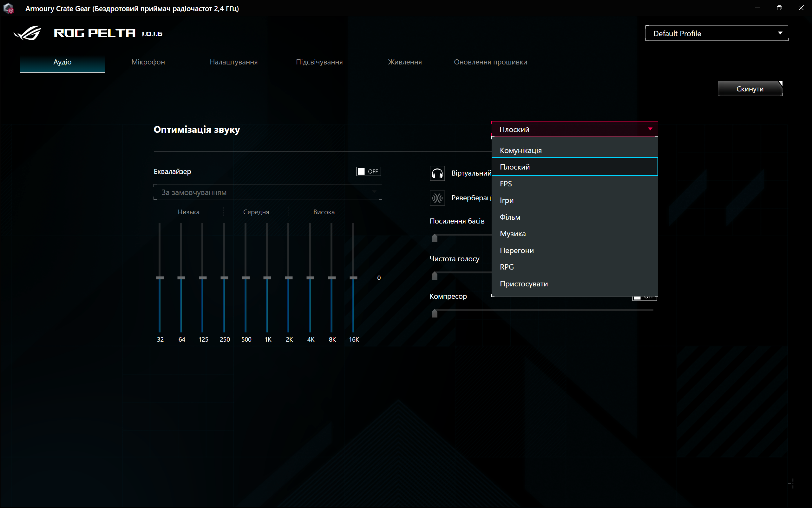Viewport: 812px width, 508px height.
Task: Choose the Пристосувати custom preset
Action: [574, 284]
